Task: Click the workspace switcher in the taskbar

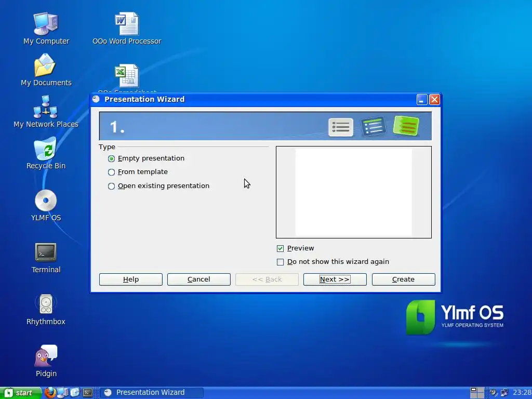Action: point(477,393)
